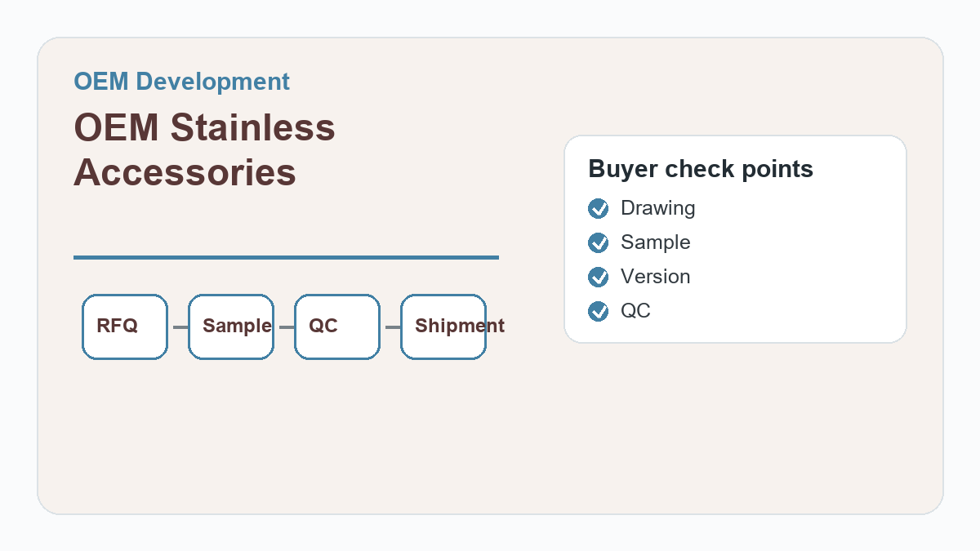980x551 pixels.
Task: Select the Shipment process step box
Action: (x=443, y=327)
